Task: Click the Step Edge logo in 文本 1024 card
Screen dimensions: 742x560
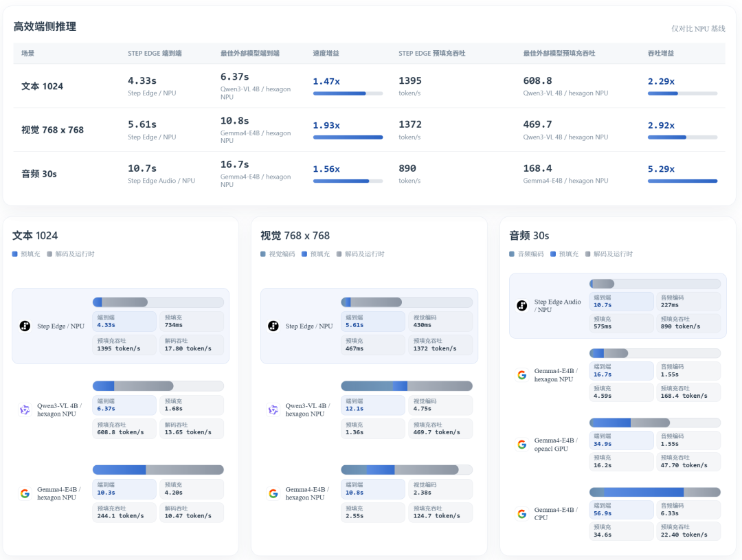Action: [25, 326]
